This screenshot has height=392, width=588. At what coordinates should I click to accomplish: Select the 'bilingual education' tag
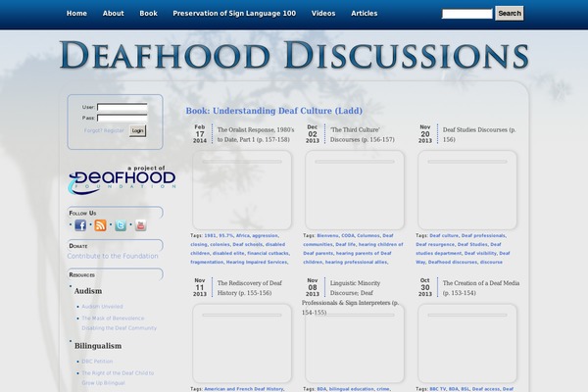pyautogui.click(x=352, y=389)
